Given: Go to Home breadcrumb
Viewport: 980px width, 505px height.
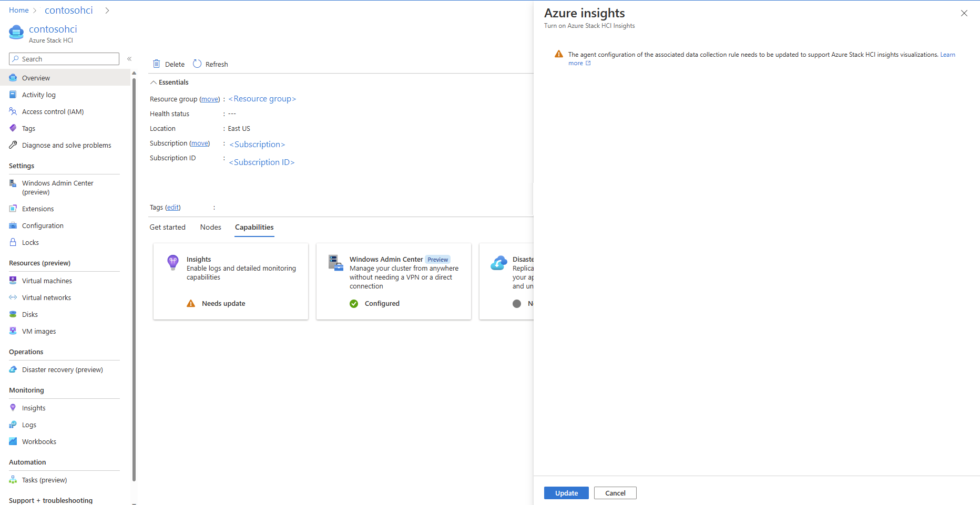Looking at the screenshot, I should click(x=19, y=10).
